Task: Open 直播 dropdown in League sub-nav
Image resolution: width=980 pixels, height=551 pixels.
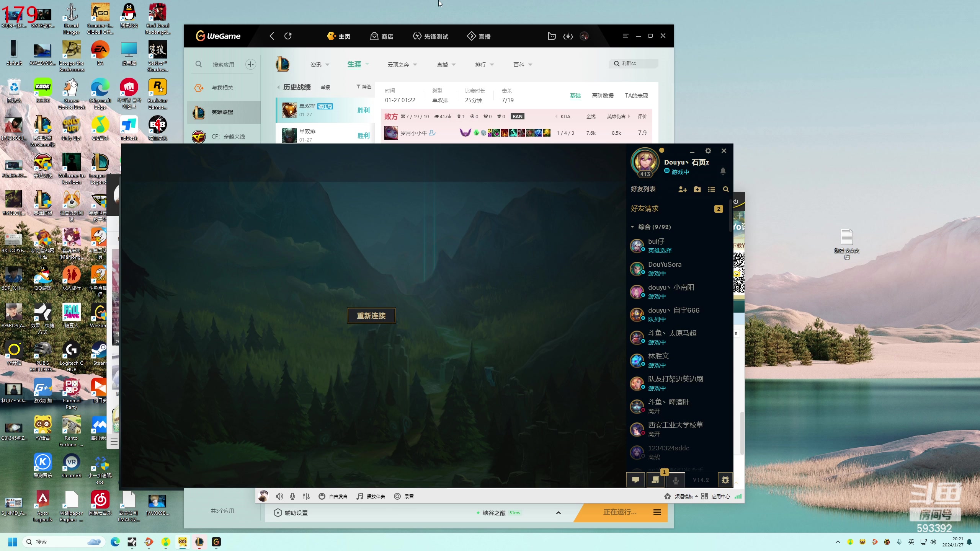Action: tap(446, 65)
